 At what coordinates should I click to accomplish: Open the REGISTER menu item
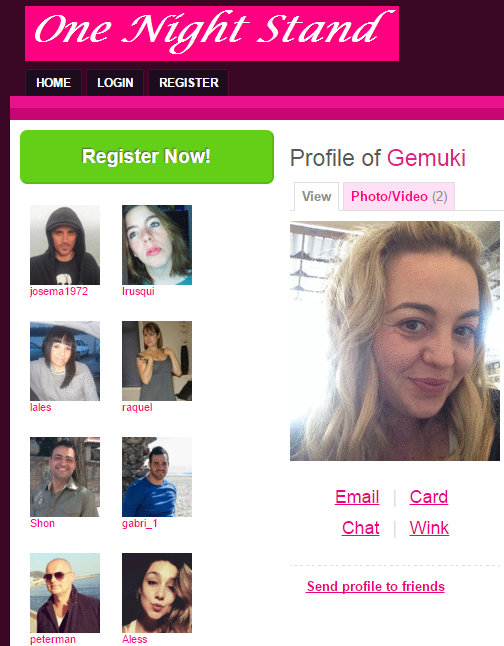coord(188,83)
